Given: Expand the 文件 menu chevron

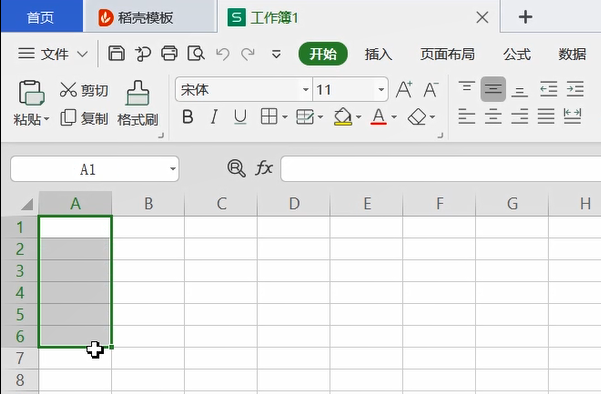Looking at the screenshot, I should [x=82, y=54].
